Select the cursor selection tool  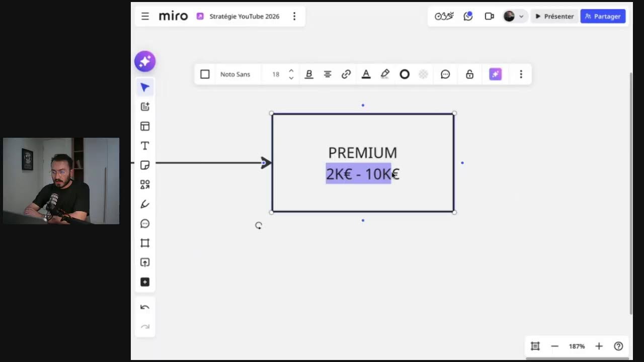[145, 87]
